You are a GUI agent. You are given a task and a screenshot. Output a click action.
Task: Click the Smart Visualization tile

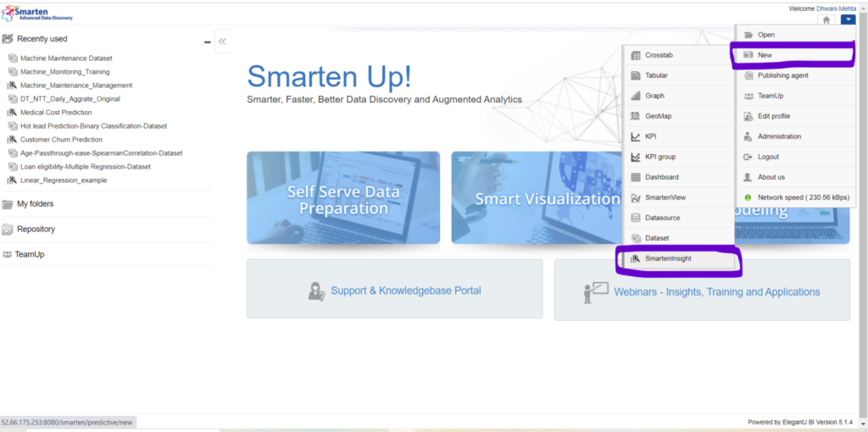point(536,197)
